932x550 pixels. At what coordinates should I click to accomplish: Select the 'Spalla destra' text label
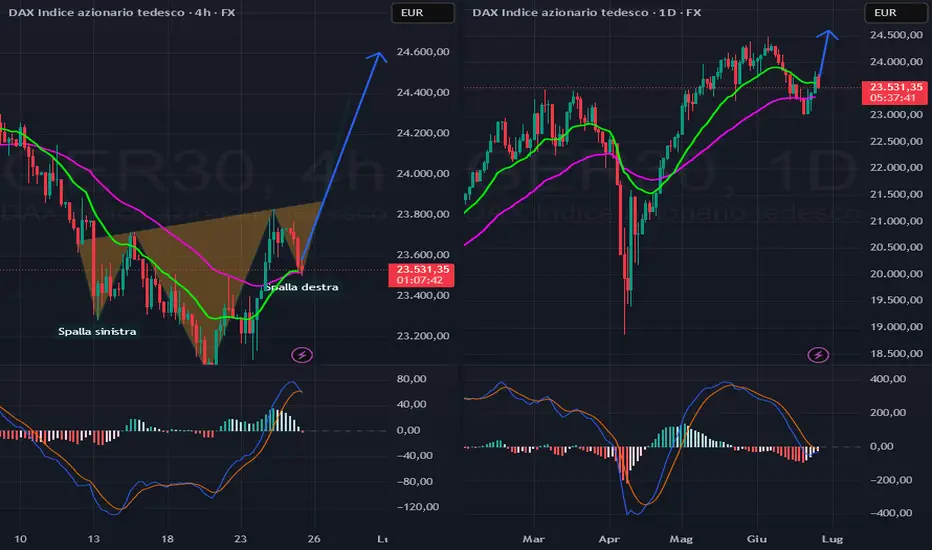pos(302,287)
